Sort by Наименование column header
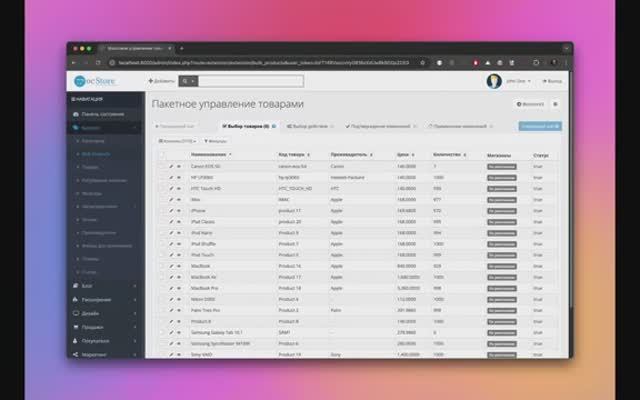Viewport: 640px width, 400px height. [x=211, y=155]
